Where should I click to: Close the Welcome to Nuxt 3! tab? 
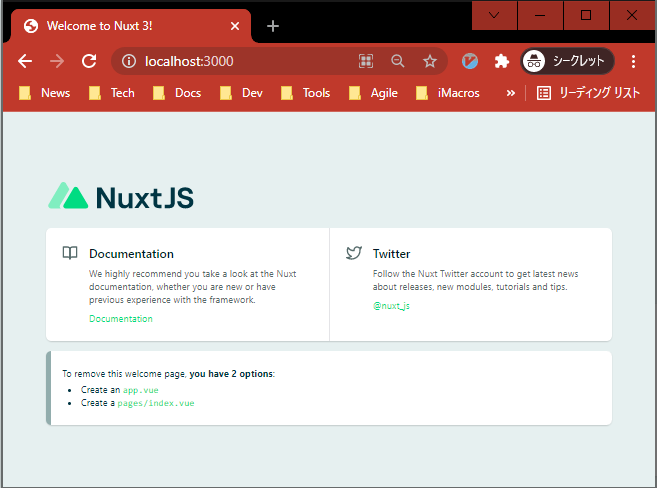(x=235, y=26)
